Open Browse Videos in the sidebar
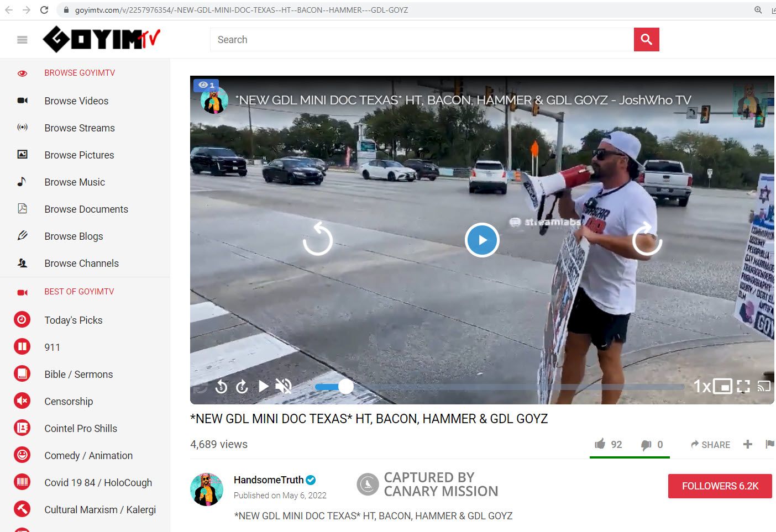Viewport: 776px width, 532px height. [x=76, y=101]
